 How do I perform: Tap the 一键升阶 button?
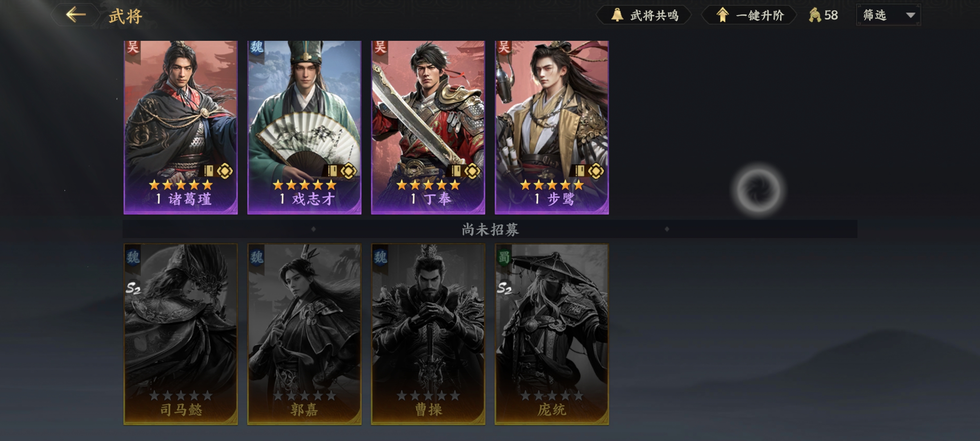(x=749, y=15)
